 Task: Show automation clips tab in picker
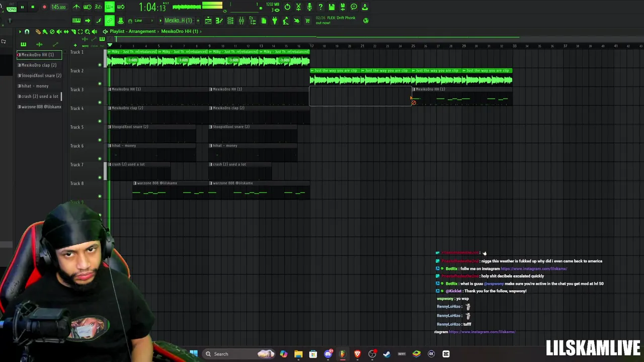(55, 44)
